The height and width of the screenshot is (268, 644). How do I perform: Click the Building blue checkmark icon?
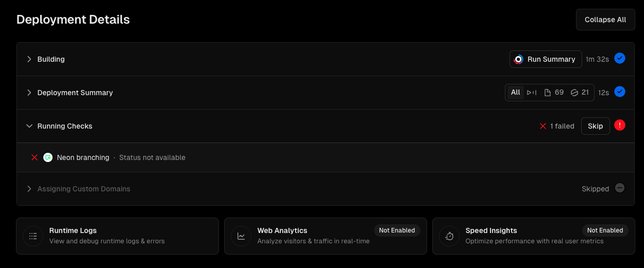pyautogui.click(x=620, y=59)
